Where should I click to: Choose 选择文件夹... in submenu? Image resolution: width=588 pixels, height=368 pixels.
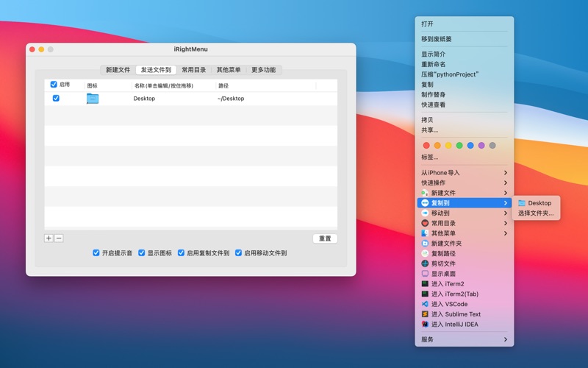[x=536, y=213]
